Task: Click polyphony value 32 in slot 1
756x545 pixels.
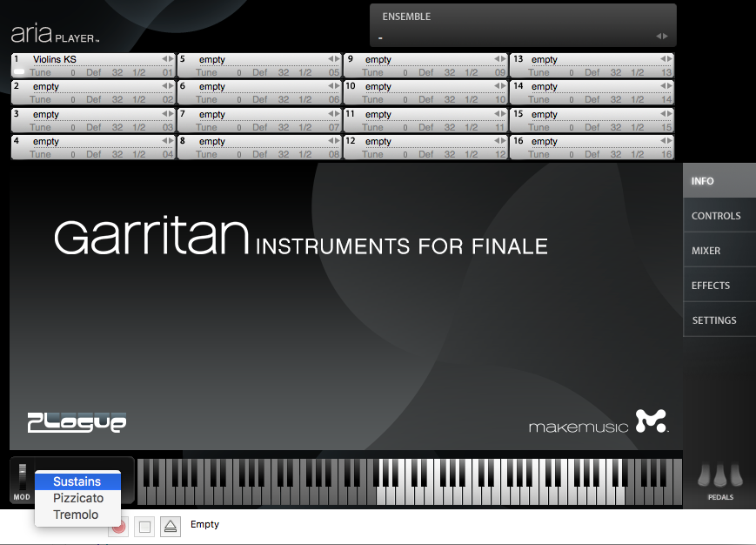Action: click(x=117, y=73)
